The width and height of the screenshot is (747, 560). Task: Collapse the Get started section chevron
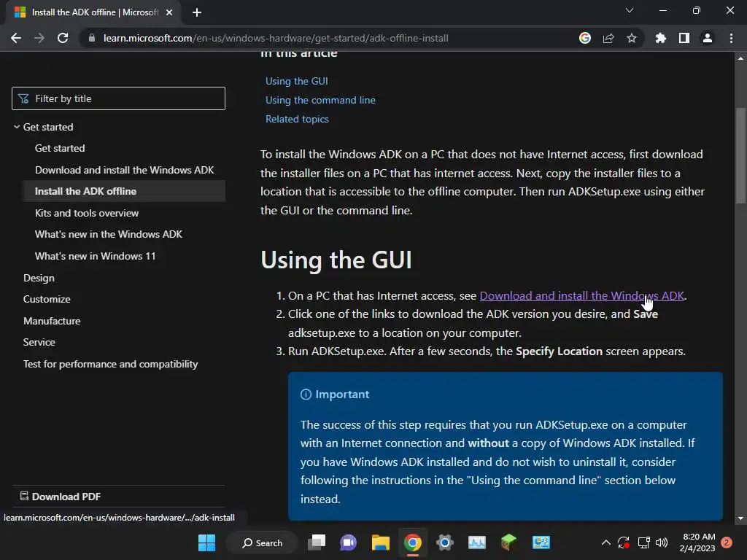point(17,127)
